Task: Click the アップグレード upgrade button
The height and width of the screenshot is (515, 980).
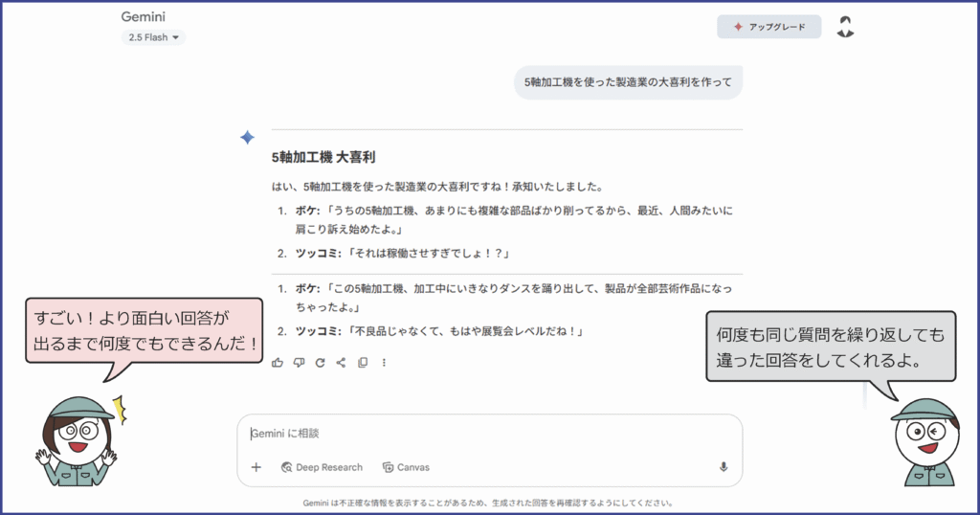Action: [x=768, y=27]
